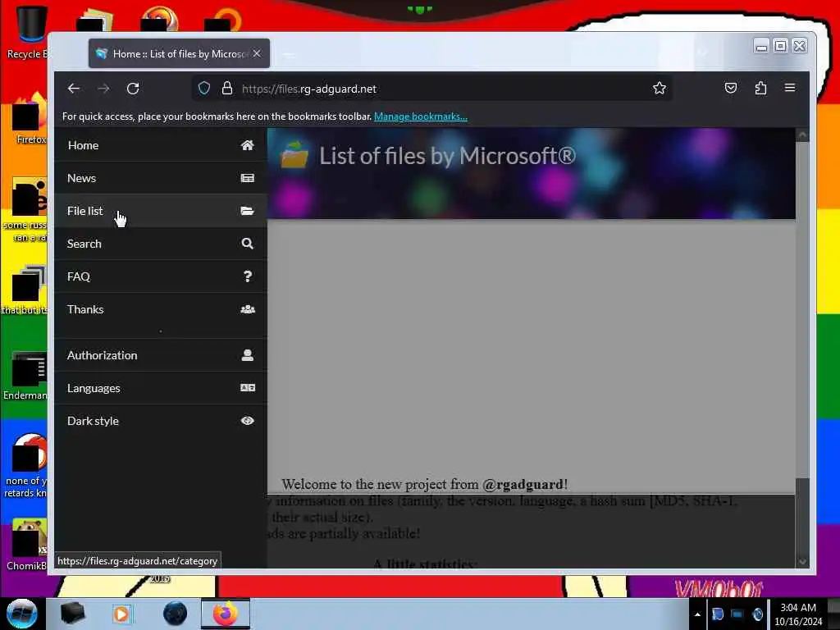Click the folder logo next to page title

coord(294,154)
